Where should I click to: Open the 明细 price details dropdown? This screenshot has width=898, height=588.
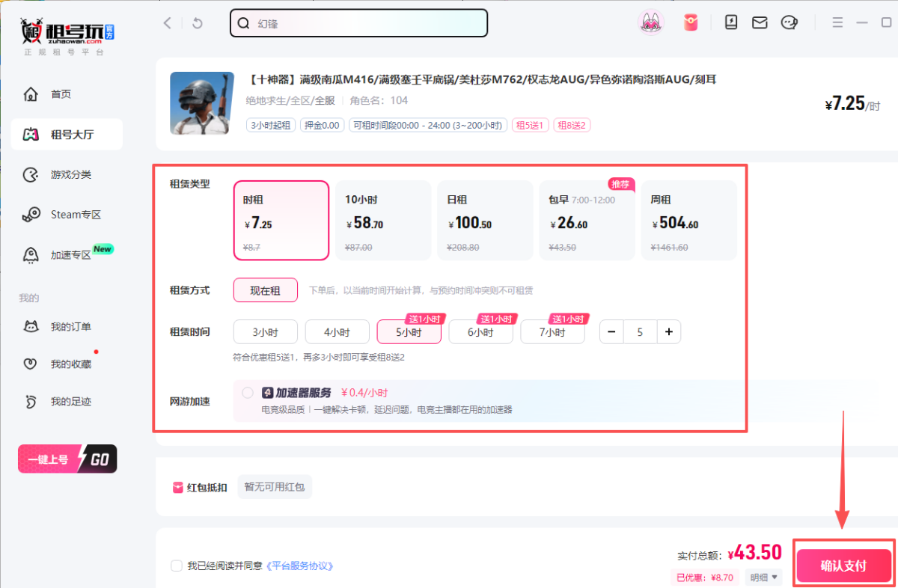tap(763, 577)
